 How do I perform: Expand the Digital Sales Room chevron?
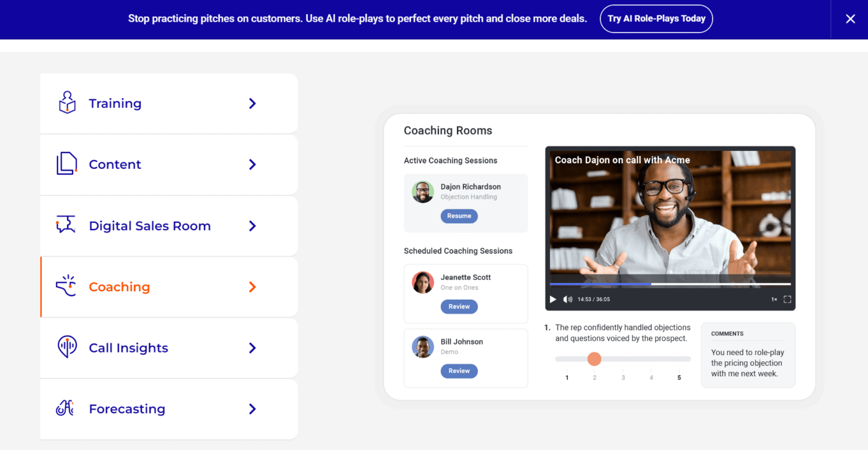coord(252,226)
